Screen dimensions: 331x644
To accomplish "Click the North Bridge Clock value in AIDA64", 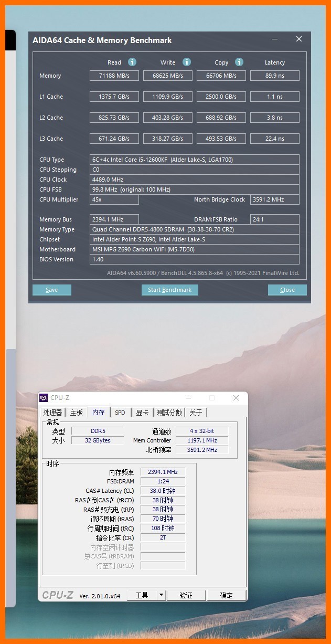I will [x=275, y=199].
